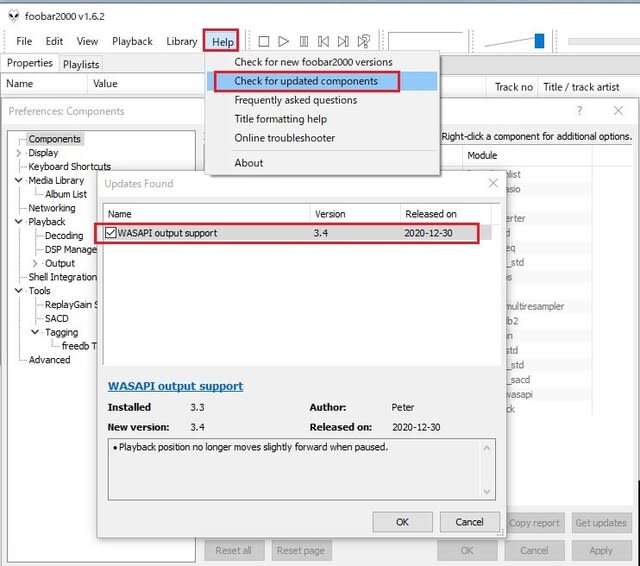Click the Preferences window OK button
640x566 pixels.
click(x=467, y=551)
